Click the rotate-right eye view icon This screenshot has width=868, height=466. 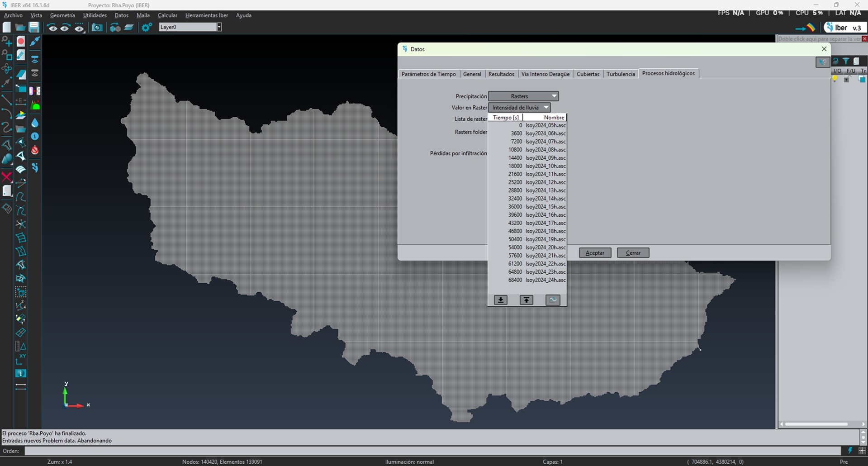[x=65, y=28]
